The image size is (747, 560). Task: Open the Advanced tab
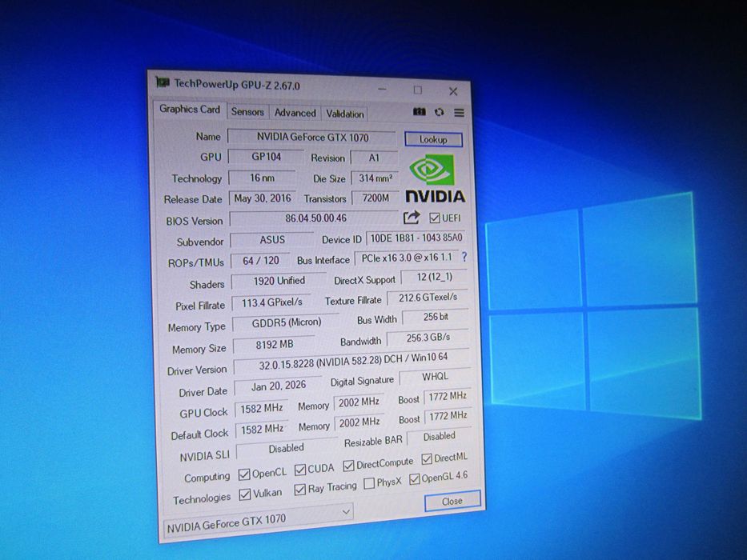(x=295, y=113)
